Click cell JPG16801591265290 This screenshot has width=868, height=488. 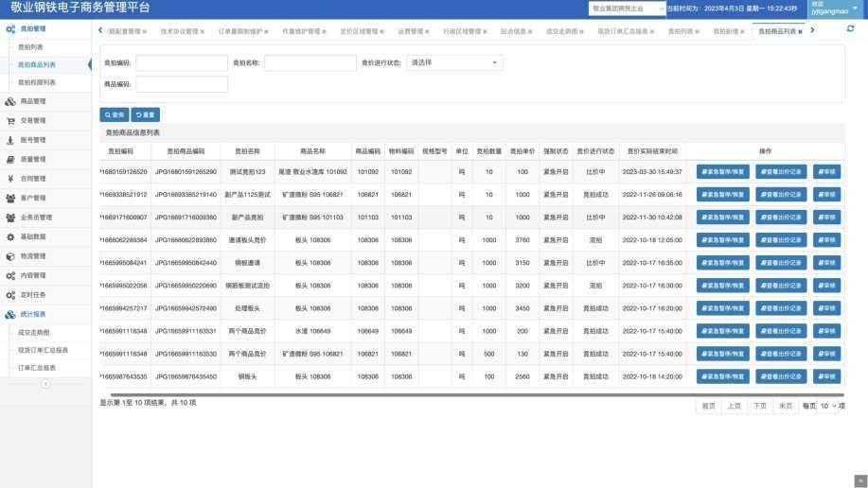click(186, 172)
